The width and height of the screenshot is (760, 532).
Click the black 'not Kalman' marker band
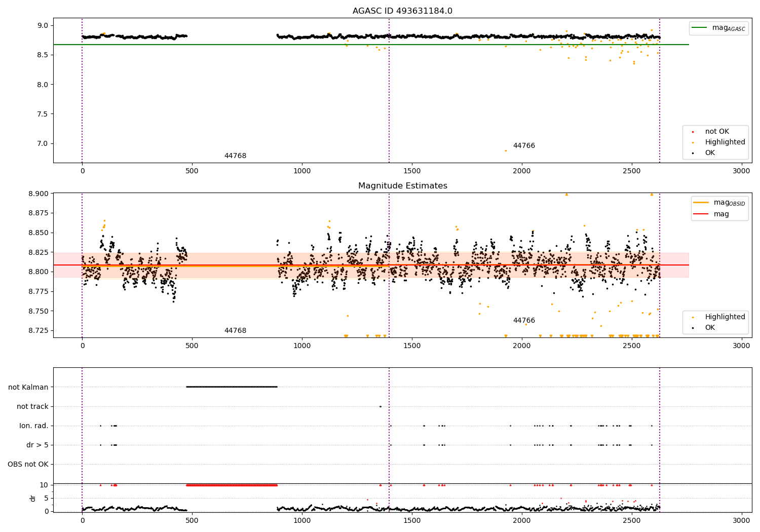(x=232, y=387)
